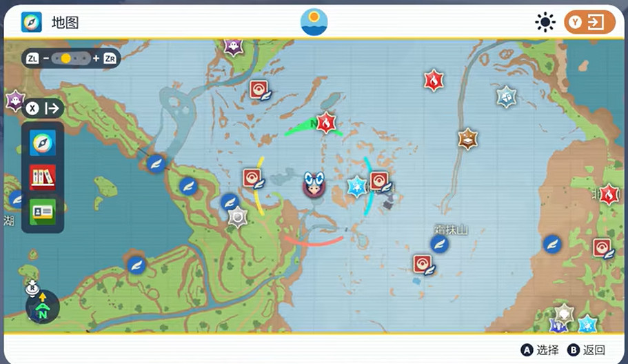
Task: Open the green profile card icon
Action: point(43,211)
